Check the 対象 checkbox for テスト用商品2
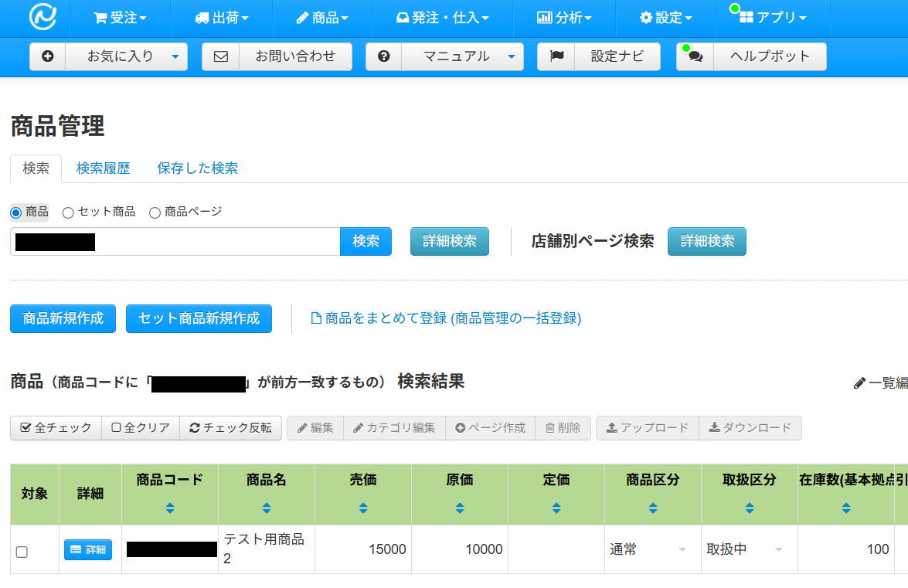 pyautogui.click(x=22, y=552)
